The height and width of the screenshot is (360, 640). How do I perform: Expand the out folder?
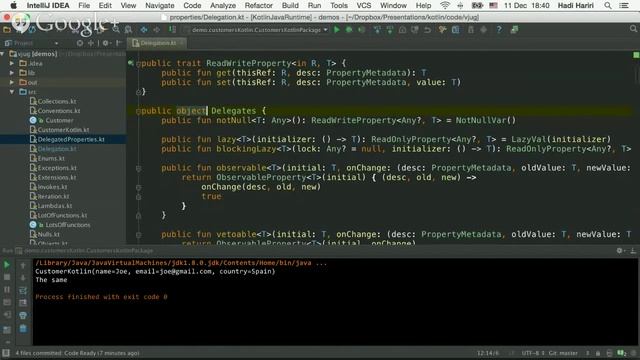(12, 82)
